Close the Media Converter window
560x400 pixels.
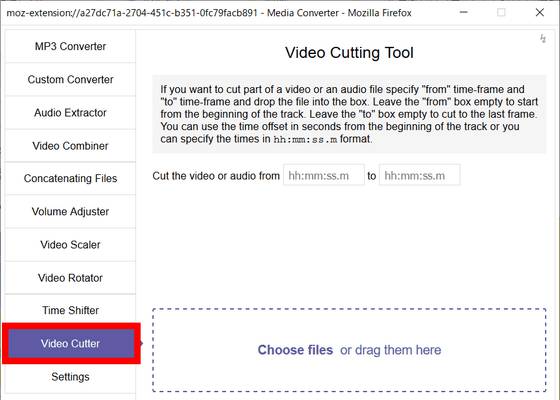coord(540,12)
